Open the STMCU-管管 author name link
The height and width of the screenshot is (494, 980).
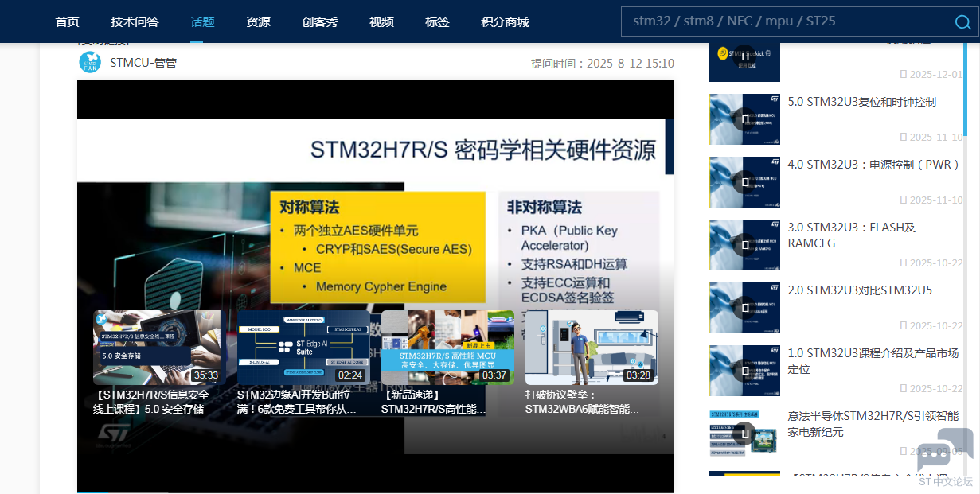[x=143, y=62]
